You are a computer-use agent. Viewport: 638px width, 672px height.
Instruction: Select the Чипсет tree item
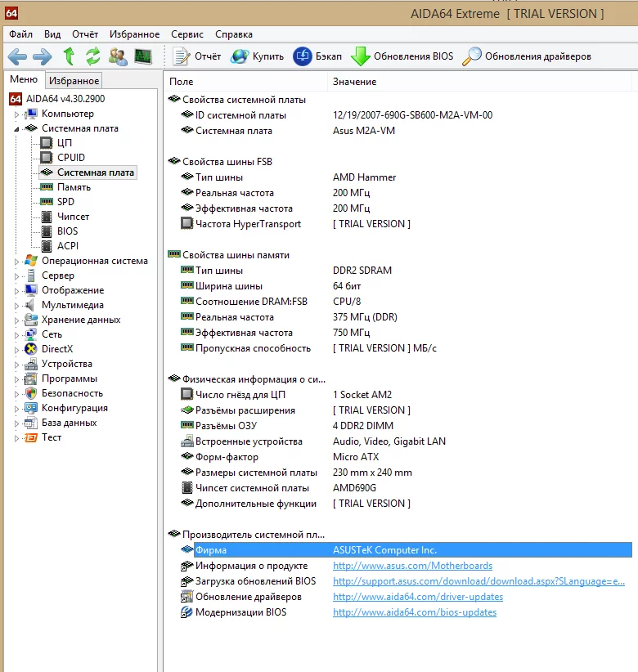pos(73,217)
